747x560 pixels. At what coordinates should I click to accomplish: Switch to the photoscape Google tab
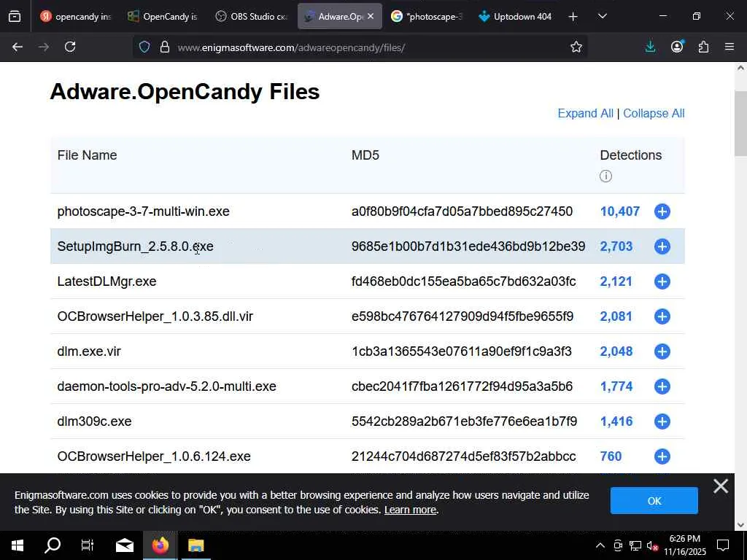[x=427, y=17]
